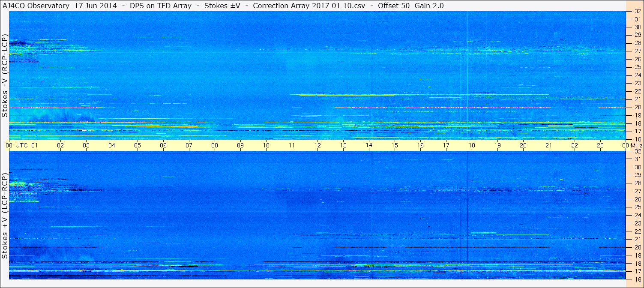
Task: Click the Correction Array csv filename in header
Action: pos(309,6)
